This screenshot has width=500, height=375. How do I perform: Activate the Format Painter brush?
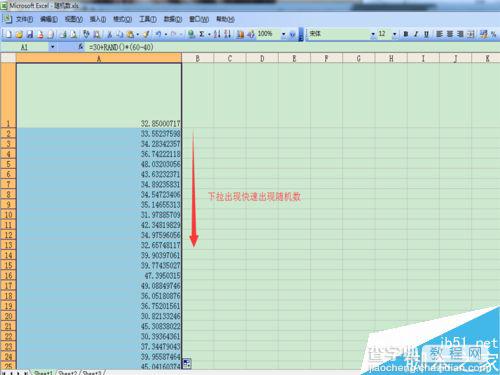click(x=146, y=34)
